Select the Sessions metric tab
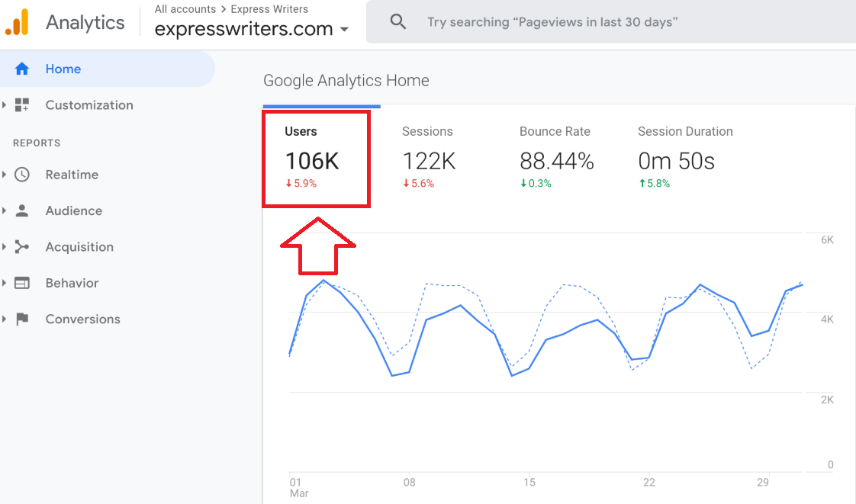 429,158
